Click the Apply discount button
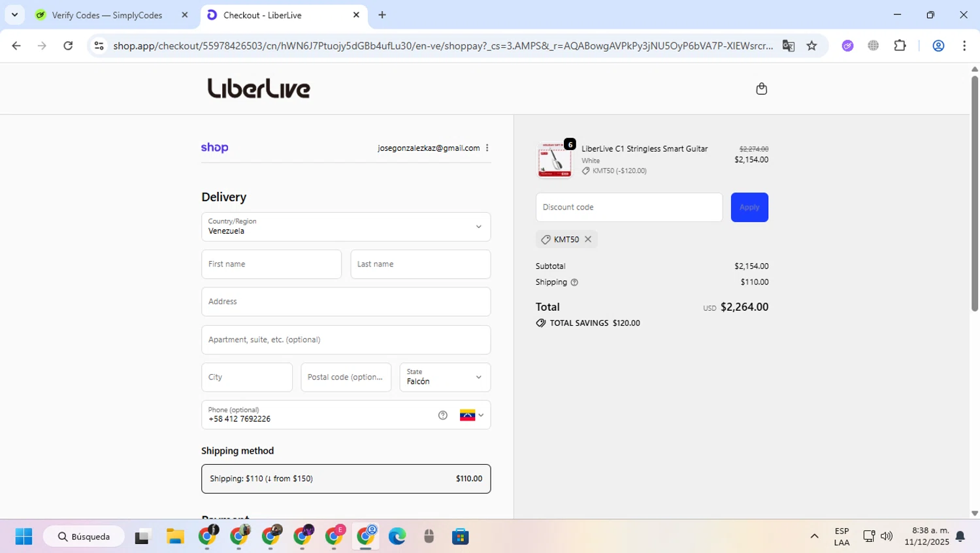The width and height of the screenshot is (980, 553). coord(749,207)
